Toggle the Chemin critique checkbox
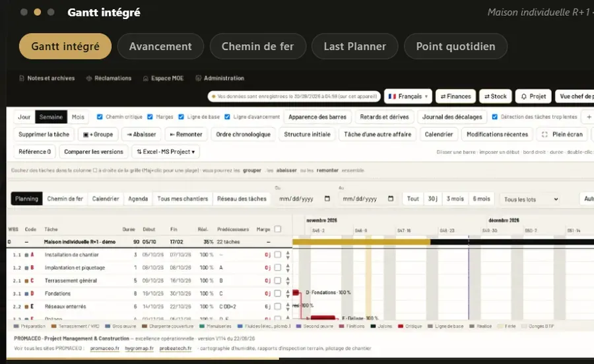Viewport: 594px width, 364px height. click(100, 117)
